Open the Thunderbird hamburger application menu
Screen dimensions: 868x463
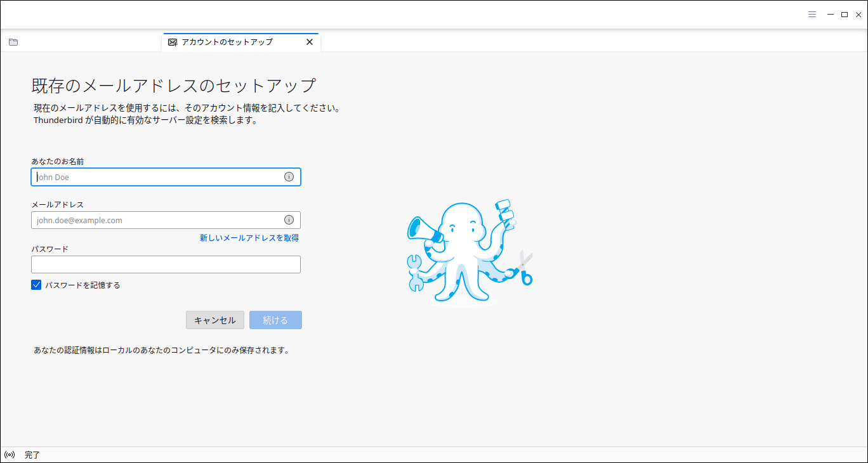(812, 15)
